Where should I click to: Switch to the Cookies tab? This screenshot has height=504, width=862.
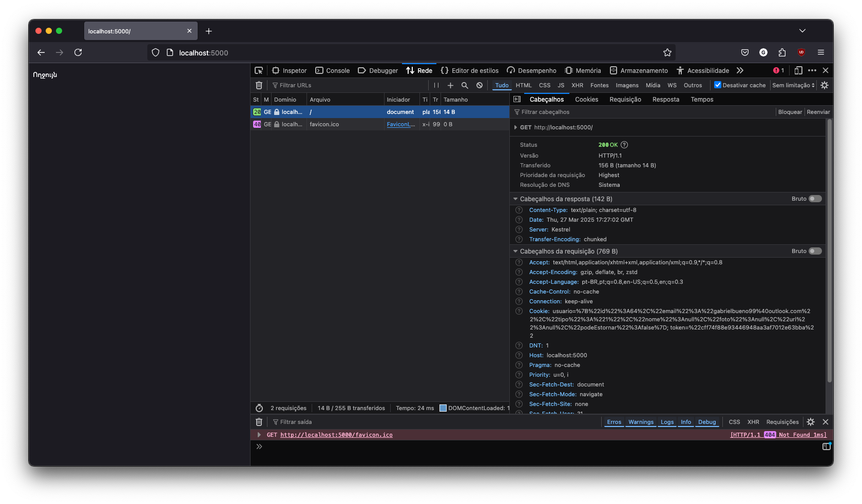point(586,100)
